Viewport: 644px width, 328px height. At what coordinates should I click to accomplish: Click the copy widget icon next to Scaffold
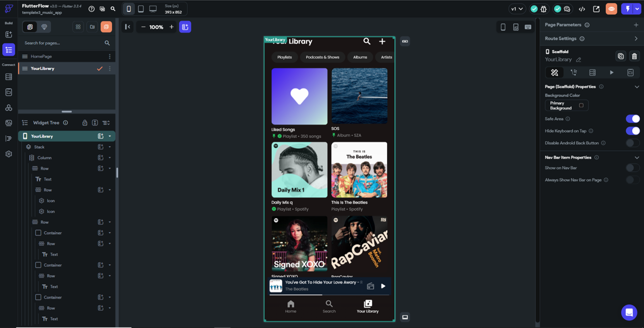pyautogui.click(x=621, y=56)
